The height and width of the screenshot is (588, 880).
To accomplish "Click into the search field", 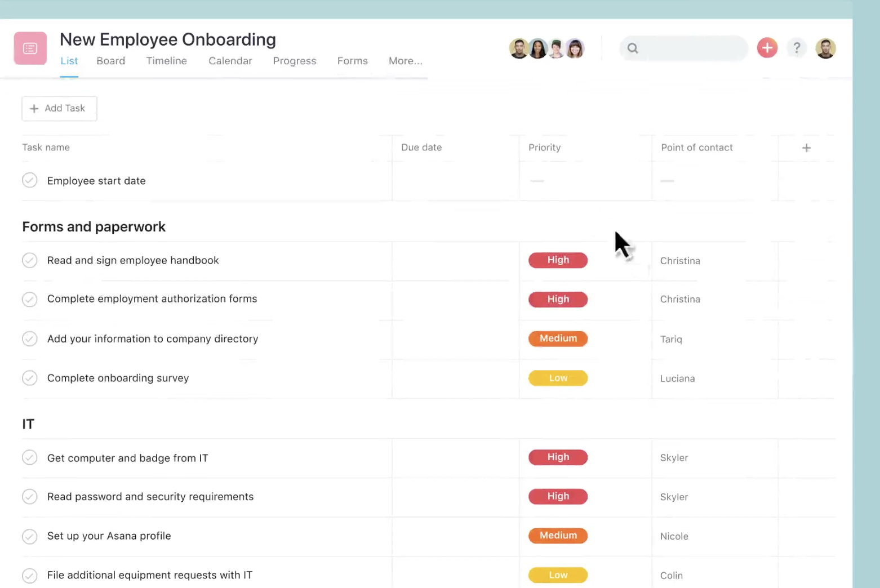I will (683, 48).
